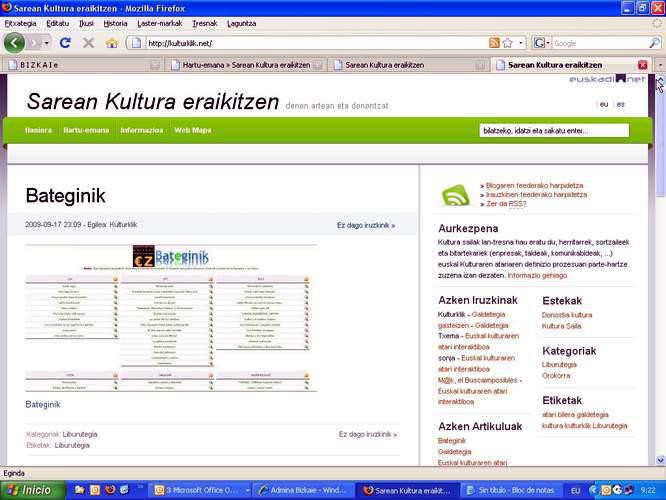The image size is (666, 500).
Task: Reload the page with refresh icon
Action: [x=65, y=43]
